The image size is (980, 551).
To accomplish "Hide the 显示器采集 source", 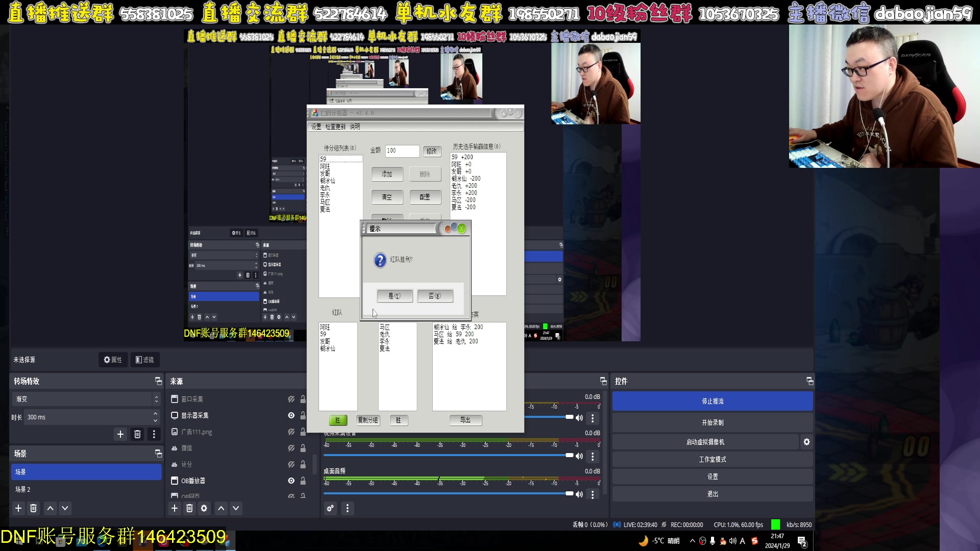I will [291, 415].
